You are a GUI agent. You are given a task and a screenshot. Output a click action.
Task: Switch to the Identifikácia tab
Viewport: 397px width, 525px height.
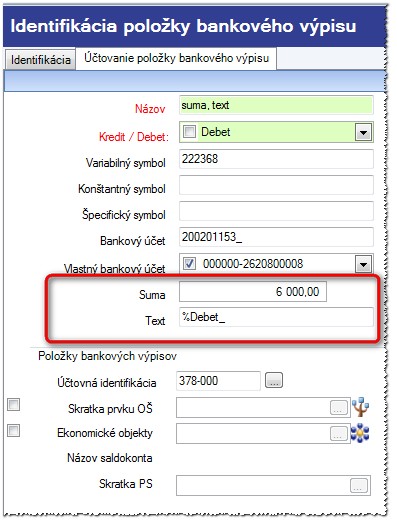41,60
